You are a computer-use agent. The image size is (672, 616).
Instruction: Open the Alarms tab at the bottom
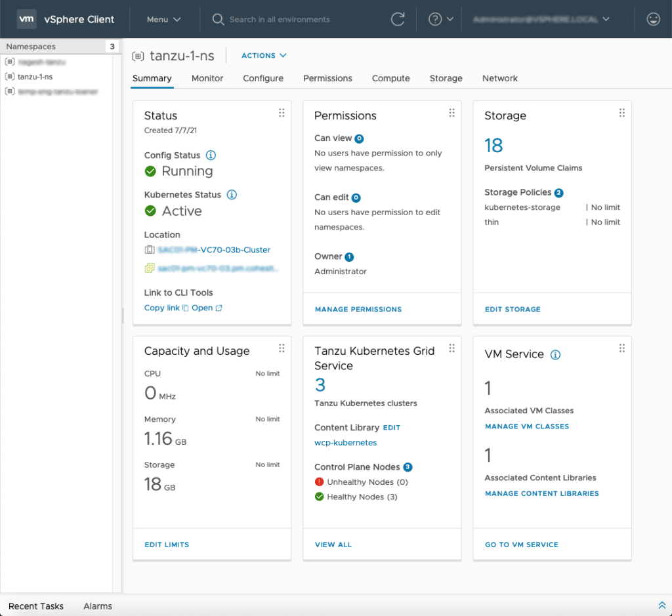[x=97, y=606]
